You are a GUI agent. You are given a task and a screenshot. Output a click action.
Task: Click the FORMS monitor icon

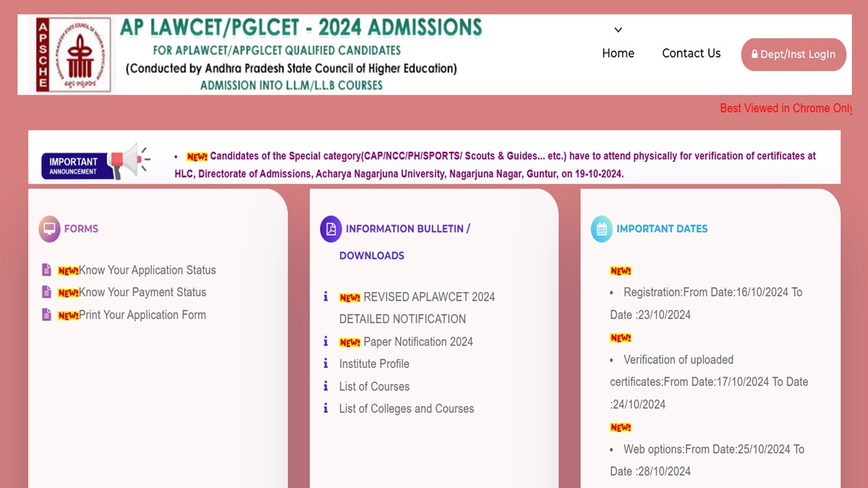pyautogui.click(x=49, y=228)
